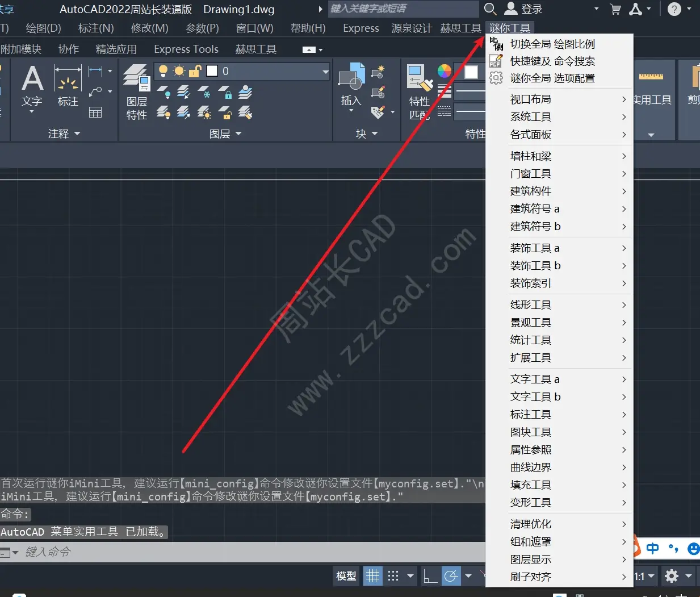Image resolution: width=700 pixels, height=597 pixels.
Task: Click the leader annotation icon
Action: click(x=96, y=91)
